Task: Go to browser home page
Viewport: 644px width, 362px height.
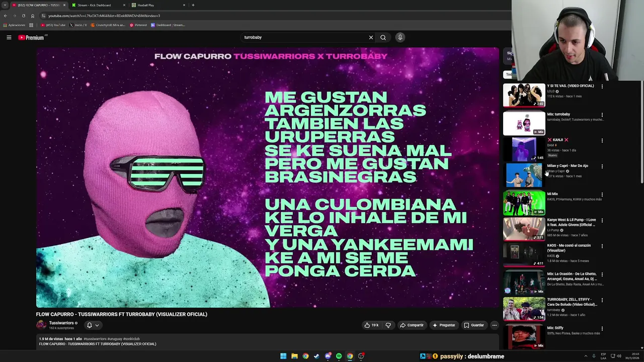Action: coord(33,16)
